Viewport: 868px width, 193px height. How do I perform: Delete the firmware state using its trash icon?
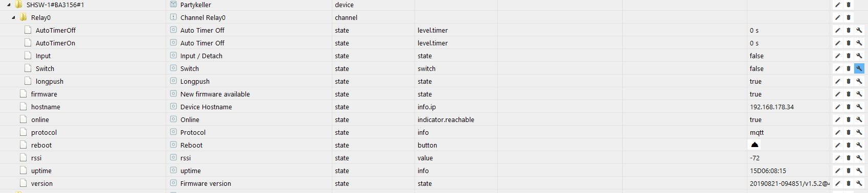click(x=849, y=94)
